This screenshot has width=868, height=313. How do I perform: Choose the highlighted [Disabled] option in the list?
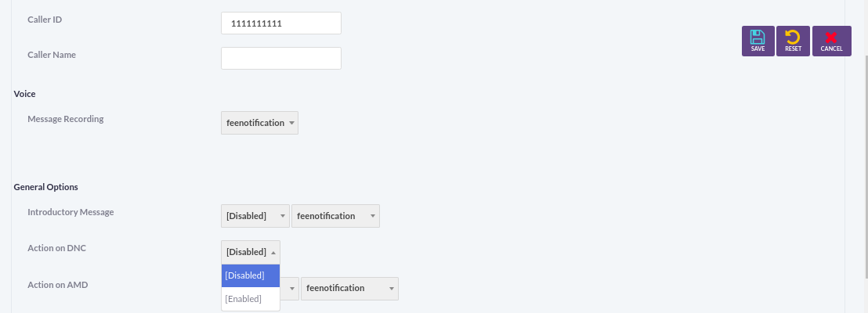pyautogui.click(x=251, y=275)
